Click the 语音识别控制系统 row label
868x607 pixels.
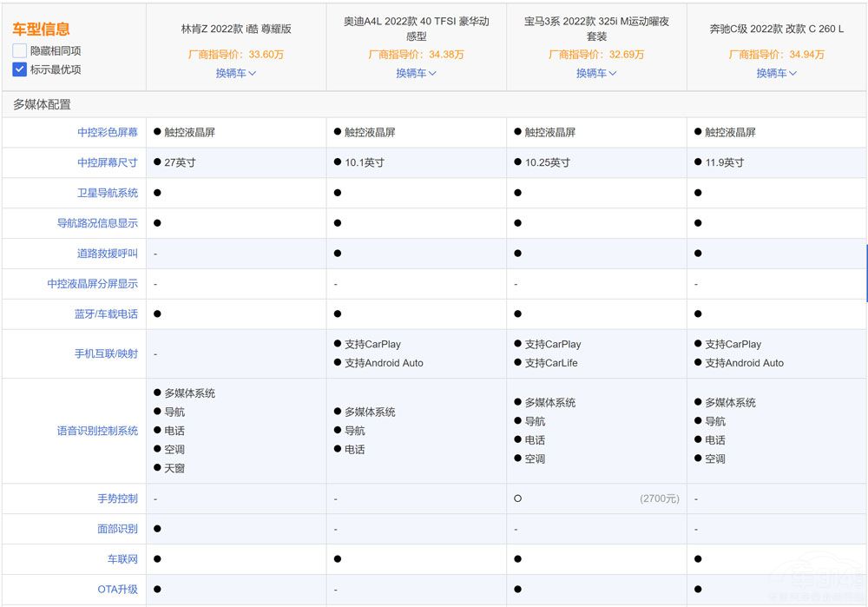[97, 431]
